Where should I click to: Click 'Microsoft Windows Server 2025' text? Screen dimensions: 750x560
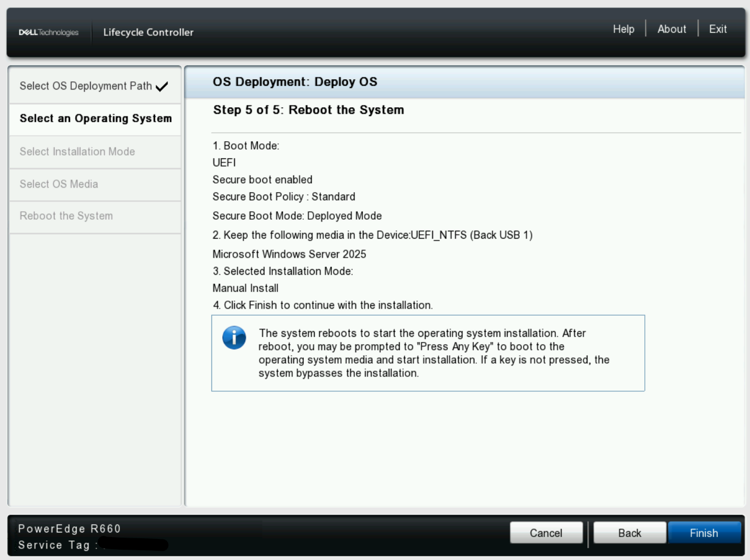click(289, 254)
